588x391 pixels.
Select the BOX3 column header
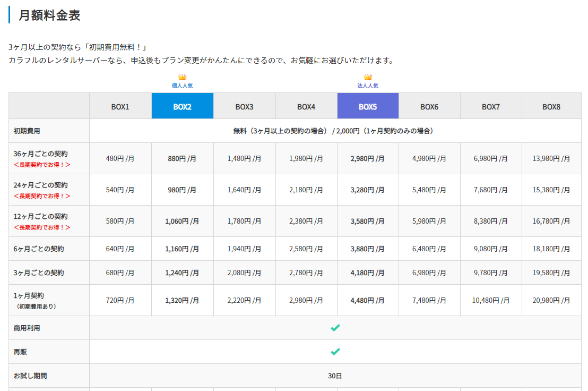(x=245, y=107)
